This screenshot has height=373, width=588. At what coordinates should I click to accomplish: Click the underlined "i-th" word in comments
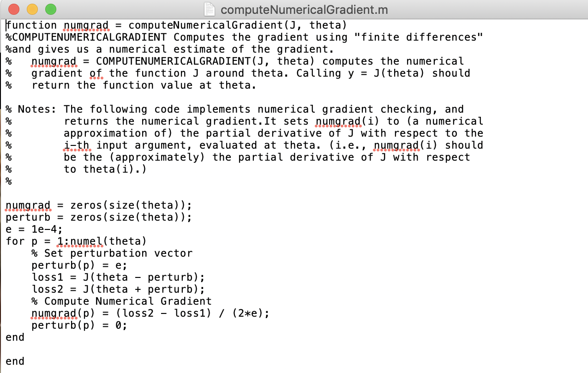coord(77,145)
